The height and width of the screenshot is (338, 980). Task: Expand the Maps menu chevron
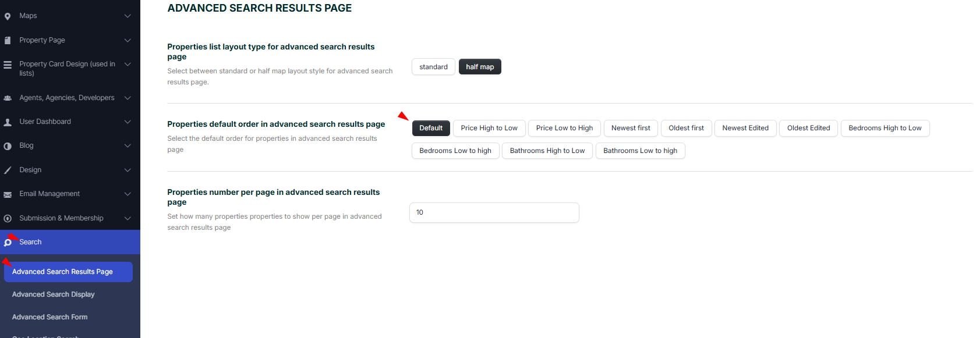128,16
